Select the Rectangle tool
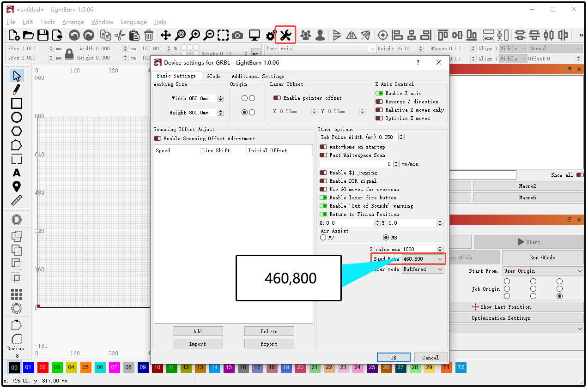The width and height of the screenshot is (588, 389). [x=17, y=103]
